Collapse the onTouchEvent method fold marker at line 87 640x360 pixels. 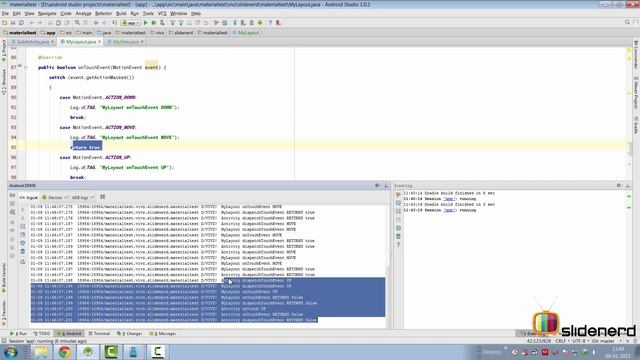(26, 67)
